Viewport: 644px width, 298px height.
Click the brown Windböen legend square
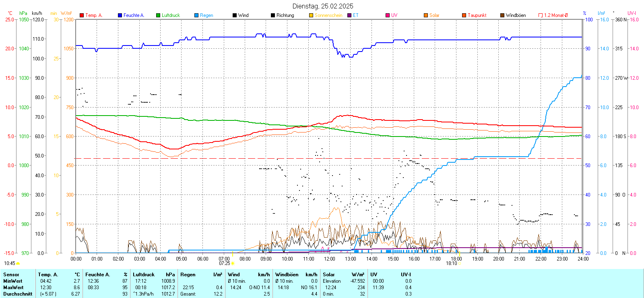(x=502, y=15)
